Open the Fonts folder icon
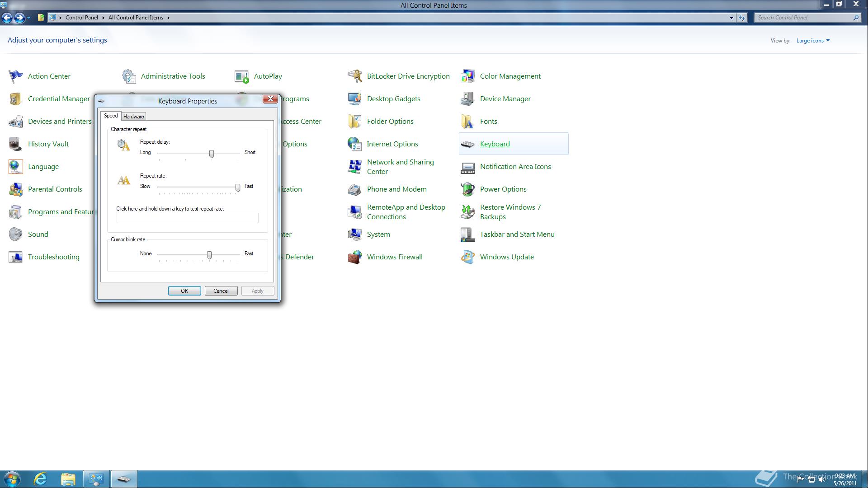The height and width of the screenshot is (488, 868). tap(468, 122)
